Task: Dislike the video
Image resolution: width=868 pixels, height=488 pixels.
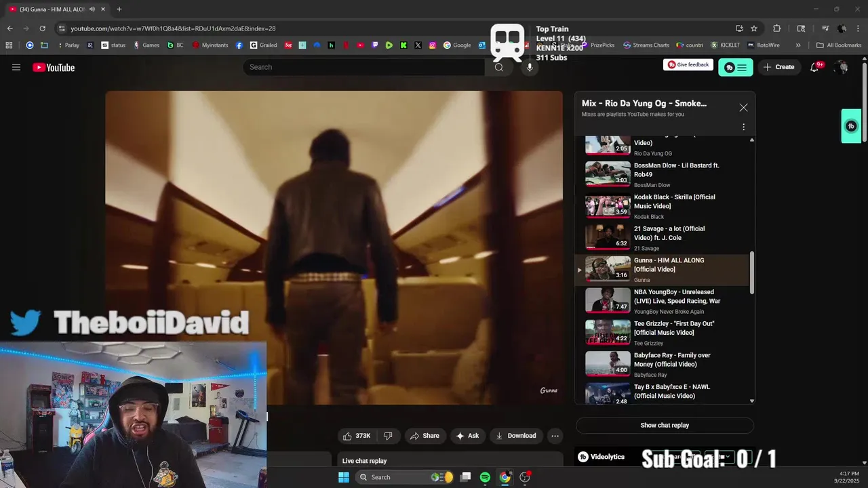Action: click(388, 436)
